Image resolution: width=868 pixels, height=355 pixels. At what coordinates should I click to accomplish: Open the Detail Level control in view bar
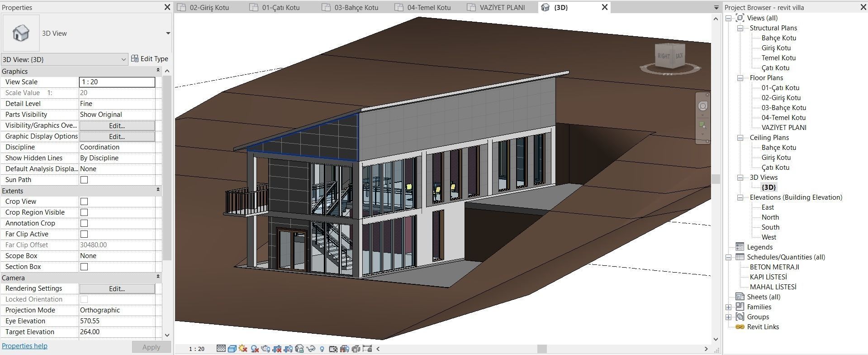point(221,349)
